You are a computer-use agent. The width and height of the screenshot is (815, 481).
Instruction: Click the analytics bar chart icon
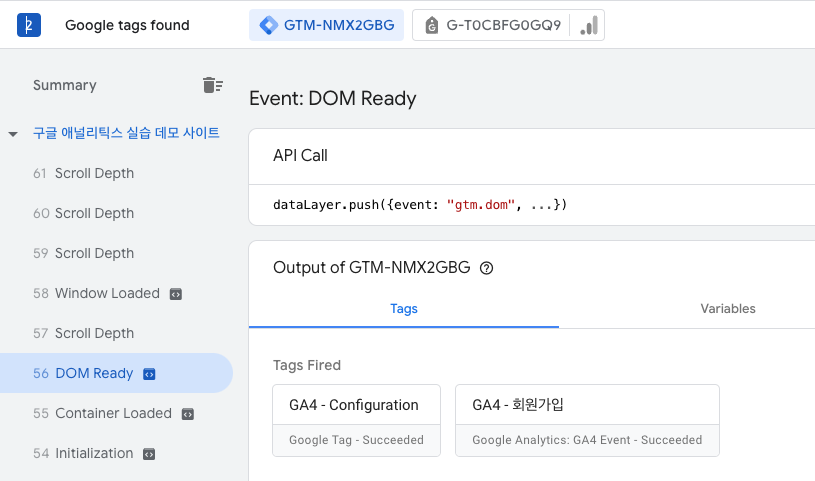589,25
